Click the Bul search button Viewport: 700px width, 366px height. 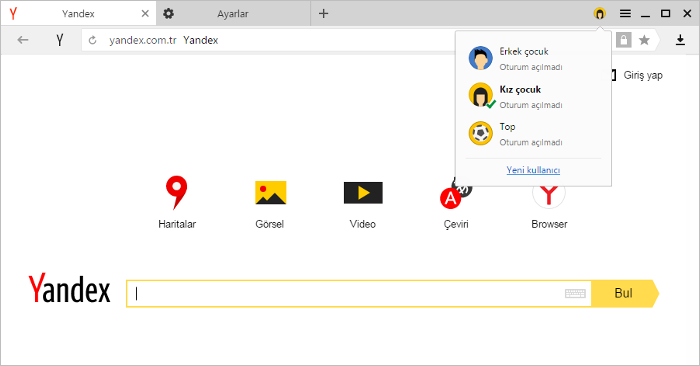tap(625, 293)
